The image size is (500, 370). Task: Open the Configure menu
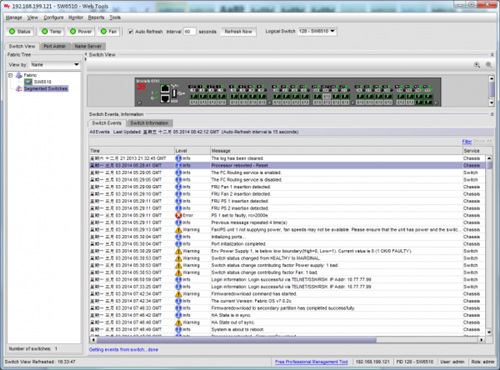coord(53,17)
